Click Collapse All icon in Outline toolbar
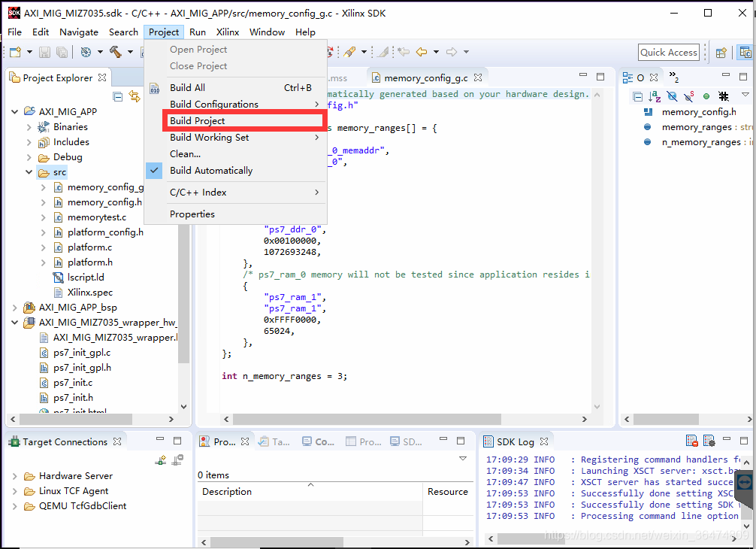The image size is (756, 549). (x=637, y=96)
